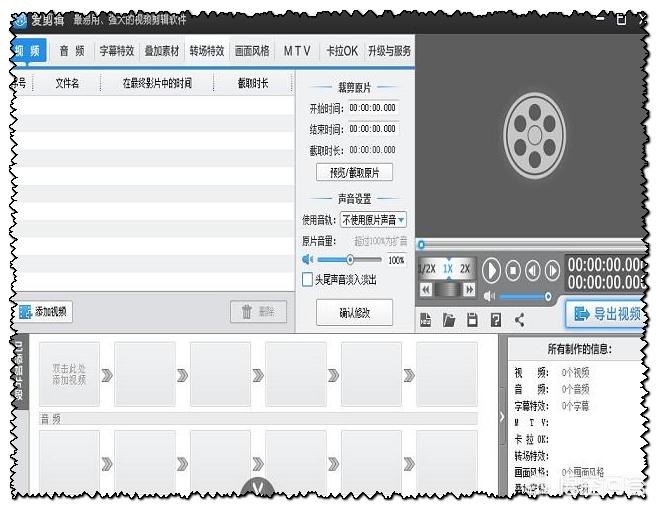Viewport: 659px width, 509px height.
Task: Save the project with the floppy disk icon
Action: (x=472, y=320)
